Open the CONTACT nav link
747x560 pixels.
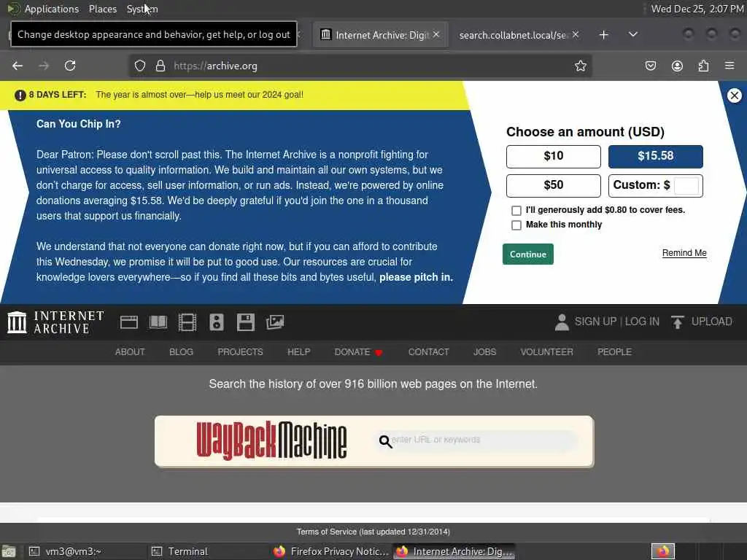pos(429,352)
